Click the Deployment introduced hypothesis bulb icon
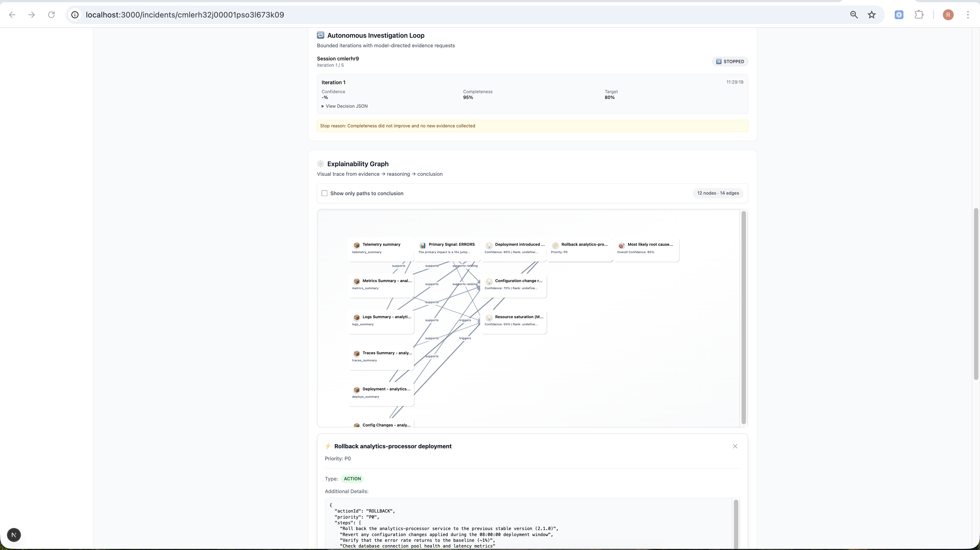The image size is (980, 550). click(489, 245)
